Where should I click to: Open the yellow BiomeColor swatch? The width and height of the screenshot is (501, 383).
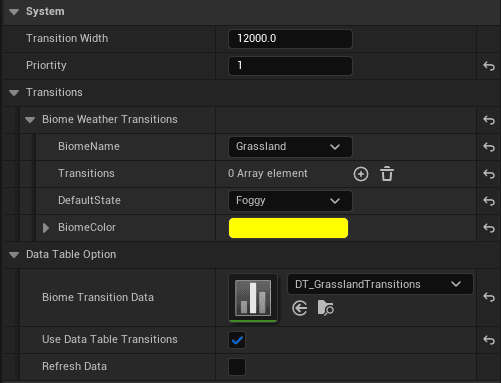288,228
